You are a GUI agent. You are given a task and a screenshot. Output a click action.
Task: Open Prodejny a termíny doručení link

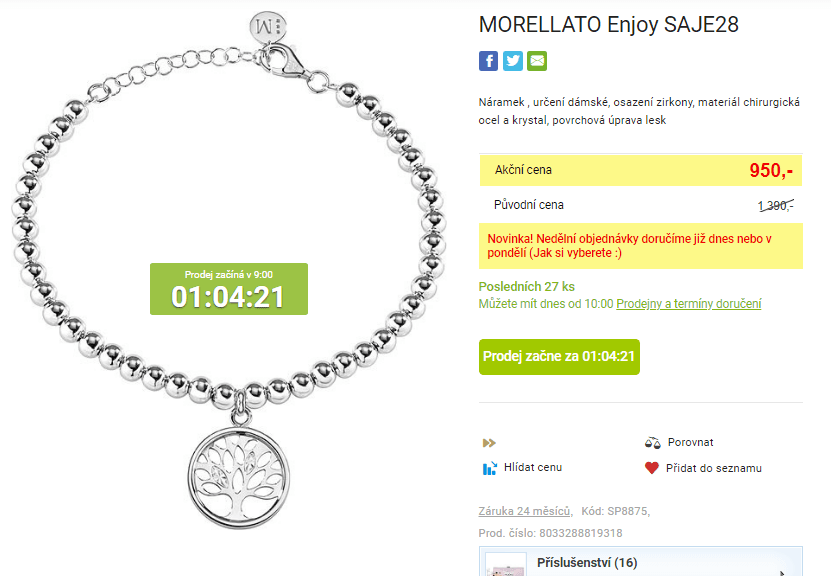pos(688,304)
